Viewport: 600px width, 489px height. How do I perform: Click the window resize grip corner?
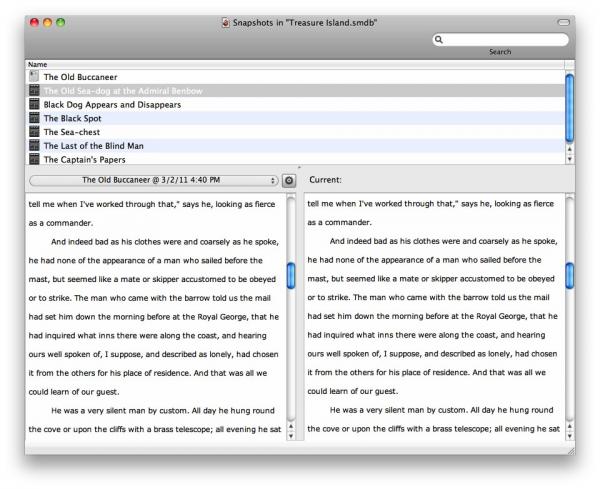tap(571, 451)
